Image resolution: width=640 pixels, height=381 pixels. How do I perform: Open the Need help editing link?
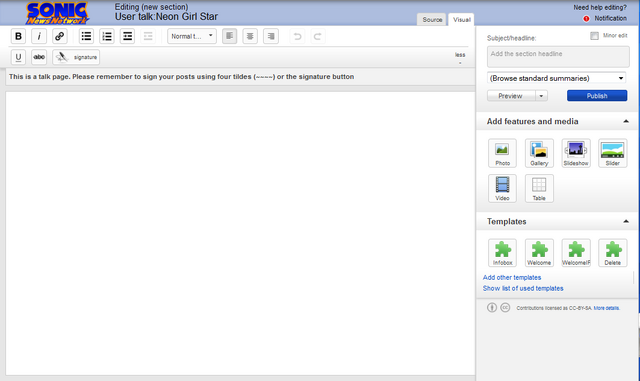click(600, 7)
